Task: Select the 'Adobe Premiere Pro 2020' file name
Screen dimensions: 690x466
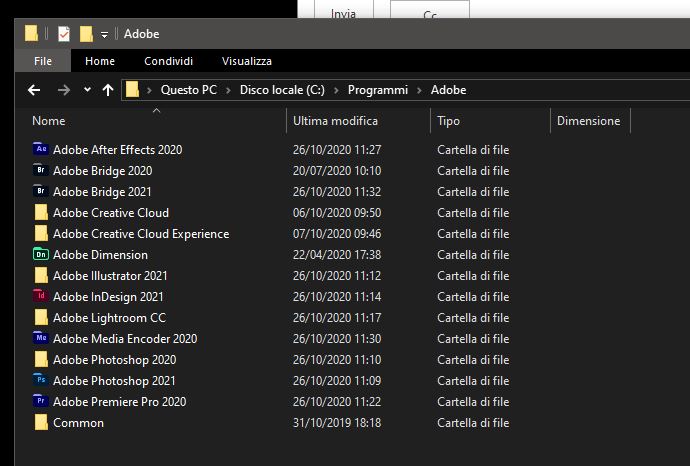Action: 120,402
